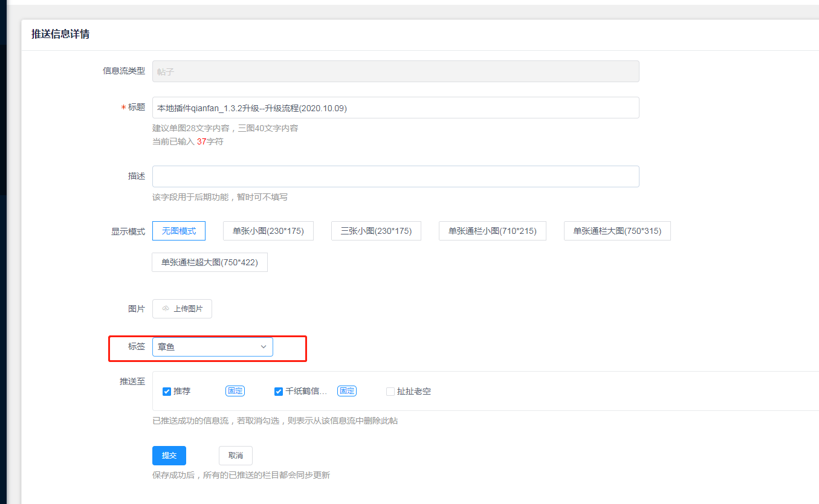Viewport: 819px width, 504px height.
Task: Uncheck the 千纸鹤信… checkbox
Action: tap(279, 392)
